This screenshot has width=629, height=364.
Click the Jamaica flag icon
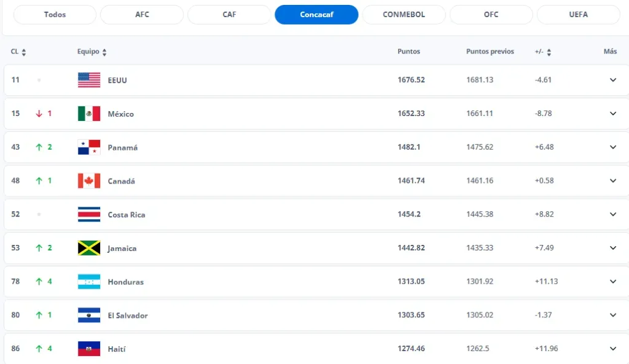click(x=89, y=248)
